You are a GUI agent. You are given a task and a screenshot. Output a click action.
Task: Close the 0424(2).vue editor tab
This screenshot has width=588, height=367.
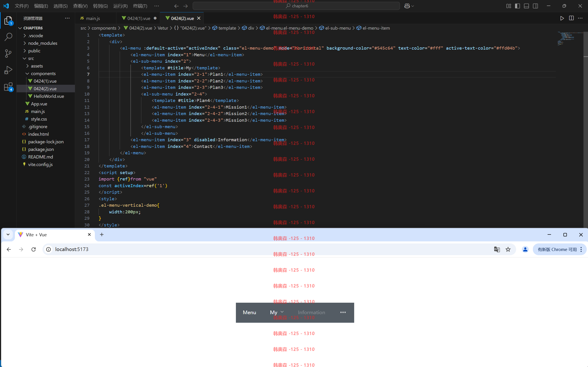pyautogui.click(x=199, y=18)
